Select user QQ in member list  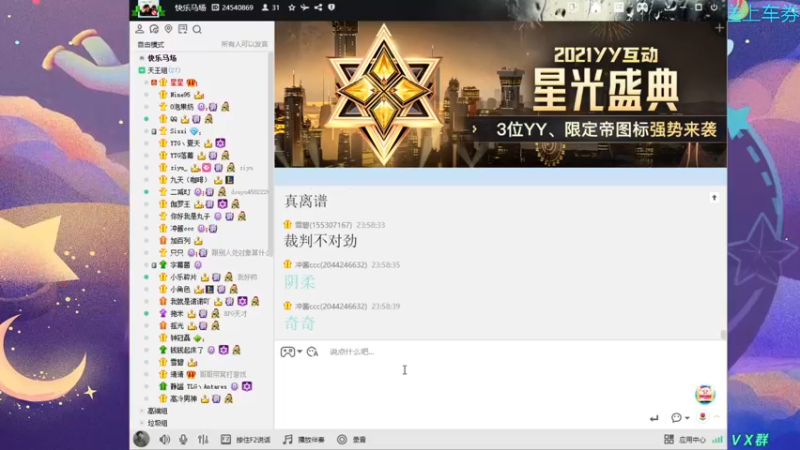coord(174,119)
